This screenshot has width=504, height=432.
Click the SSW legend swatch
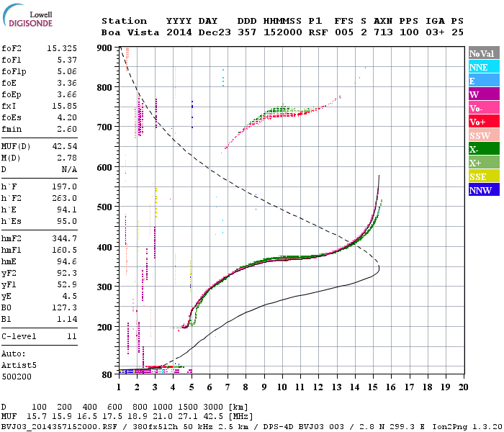coord(484,135)
